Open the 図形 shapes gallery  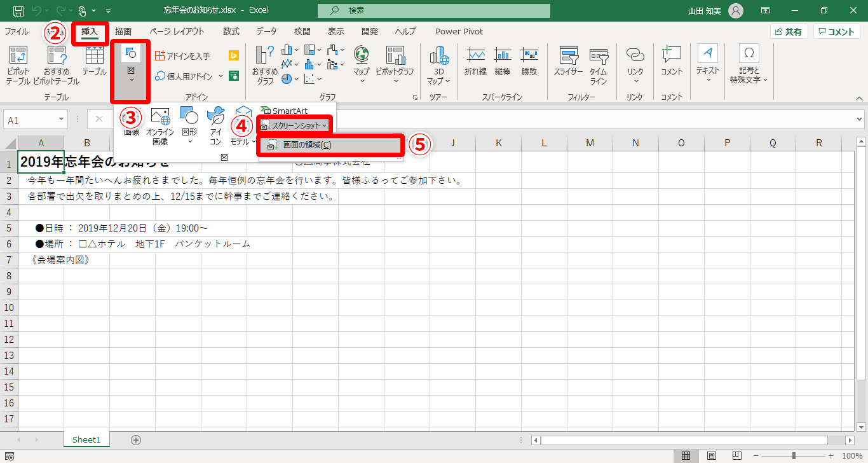point(189,127)
